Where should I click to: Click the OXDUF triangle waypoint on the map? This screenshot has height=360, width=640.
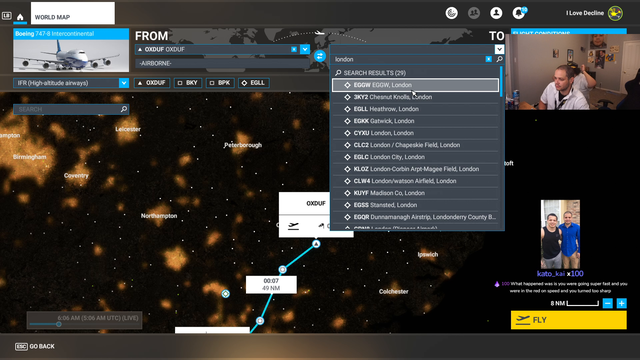point(316,244)
